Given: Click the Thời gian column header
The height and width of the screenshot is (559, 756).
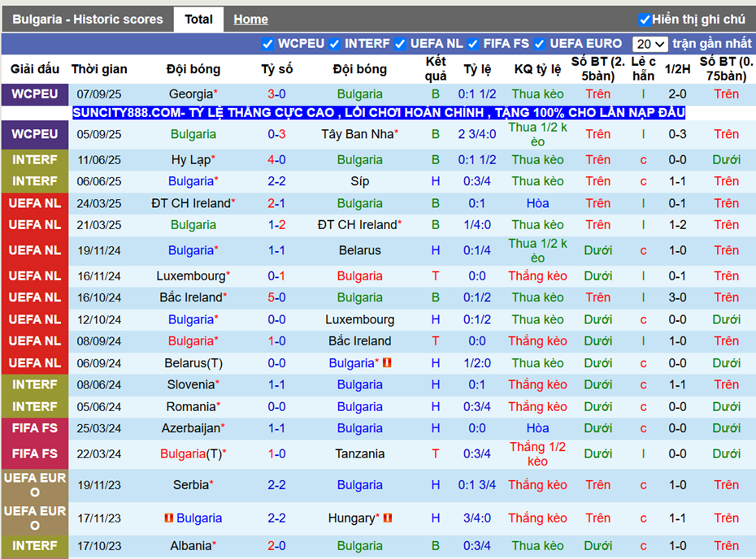Looking at the screenshot, I should [x=99, y=69].
